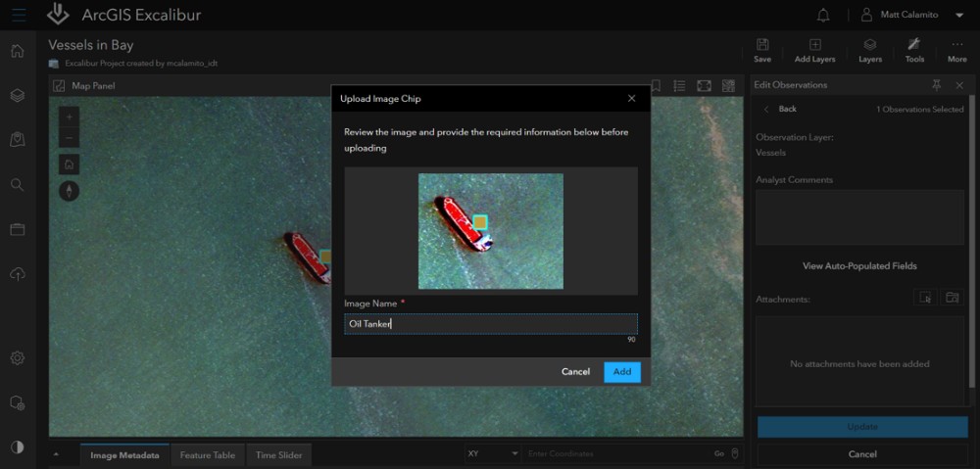980x469 pixels.
Task: Expand the Matt Calamito account dropdown arrow
Action: (x=960, y=16)
